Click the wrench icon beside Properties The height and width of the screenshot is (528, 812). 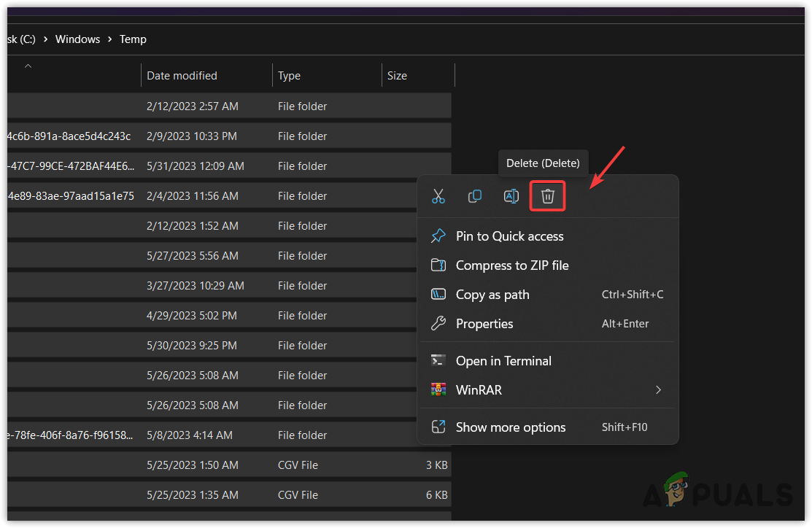click(438, 324)
